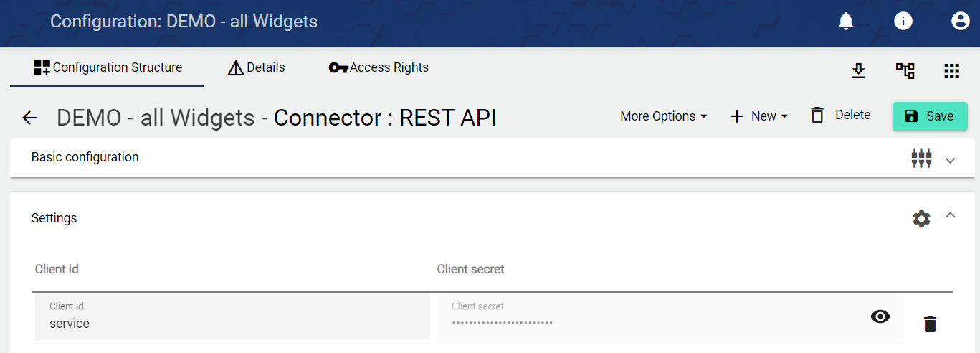Expand the Basic configuration panel

coord(951,160)
